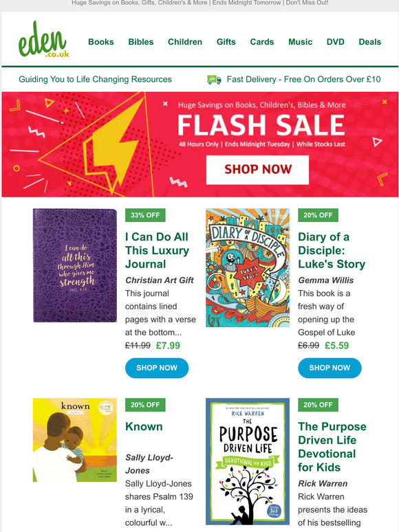The height and width of the screenshot is (532, 399).
Task: Open the Deals navigation link
Action: (x=370, y=42)
